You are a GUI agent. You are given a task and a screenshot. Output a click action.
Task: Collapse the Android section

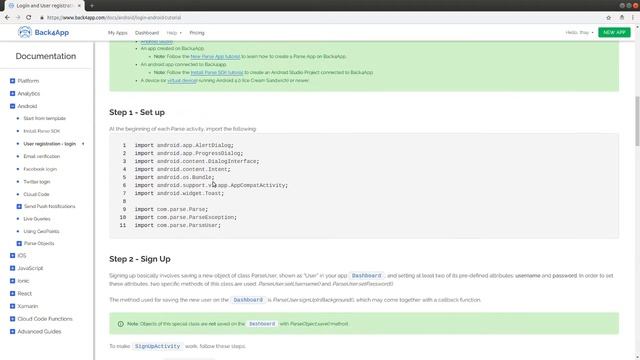coord(13,106)
